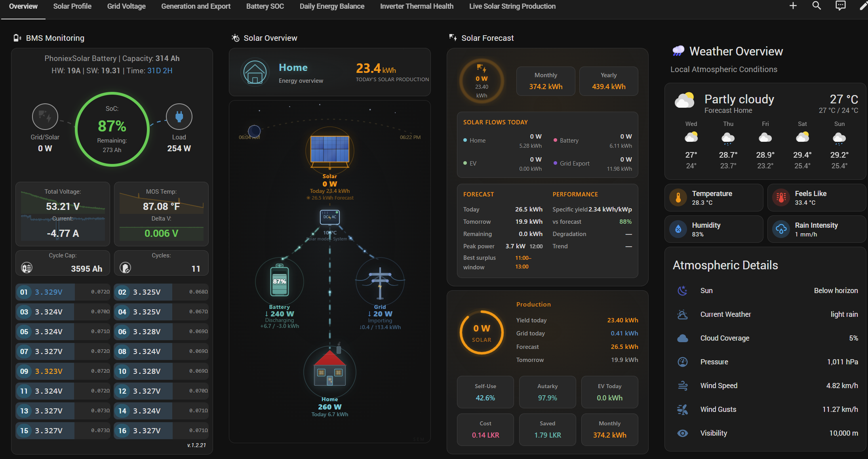Click the SoC 87% ring gauge

[112, 129]
